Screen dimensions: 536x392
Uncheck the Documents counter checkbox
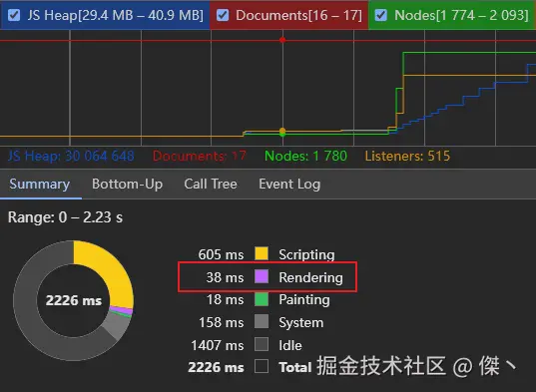point(223,15)
